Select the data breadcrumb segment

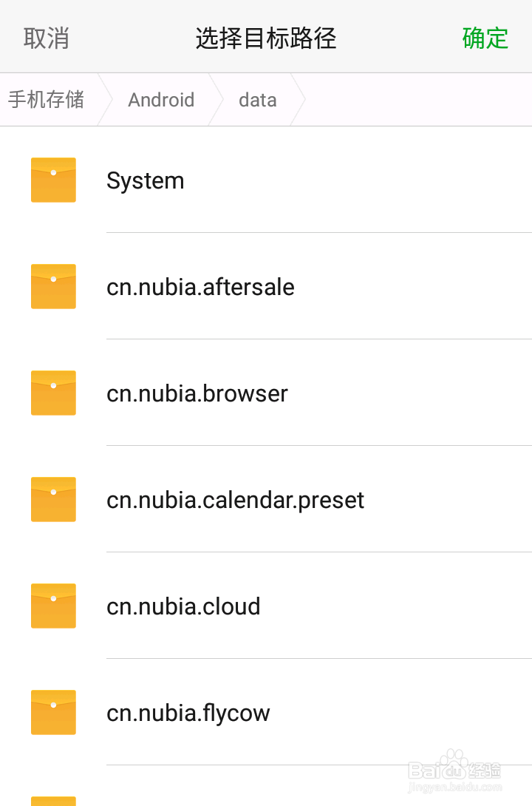click(258, 100)
